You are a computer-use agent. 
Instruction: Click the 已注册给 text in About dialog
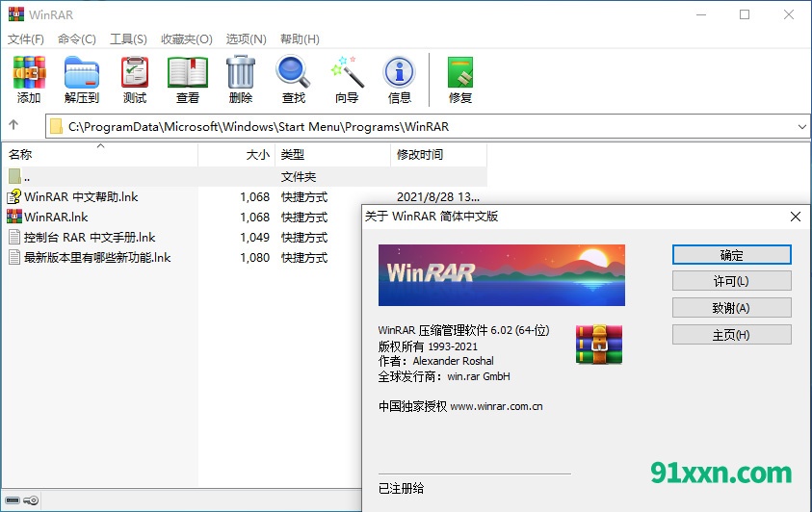pyautogui.click(x=402, y=488)
